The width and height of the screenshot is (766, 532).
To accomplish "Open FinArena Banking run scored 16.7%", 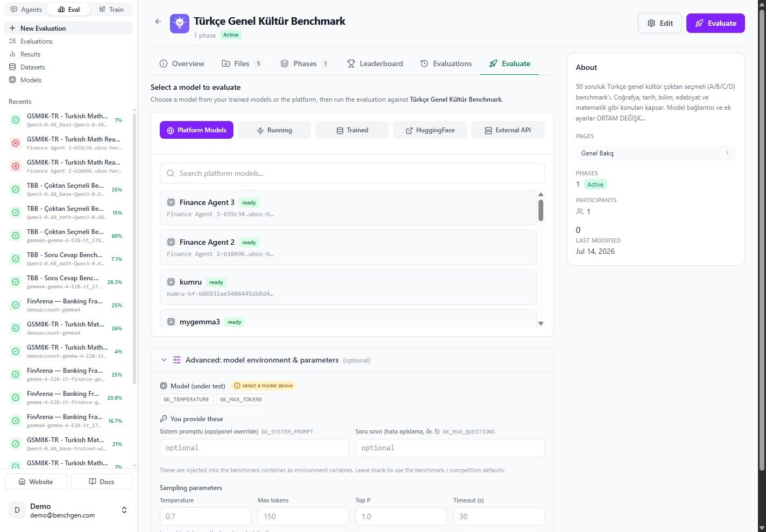I will 68,421.
